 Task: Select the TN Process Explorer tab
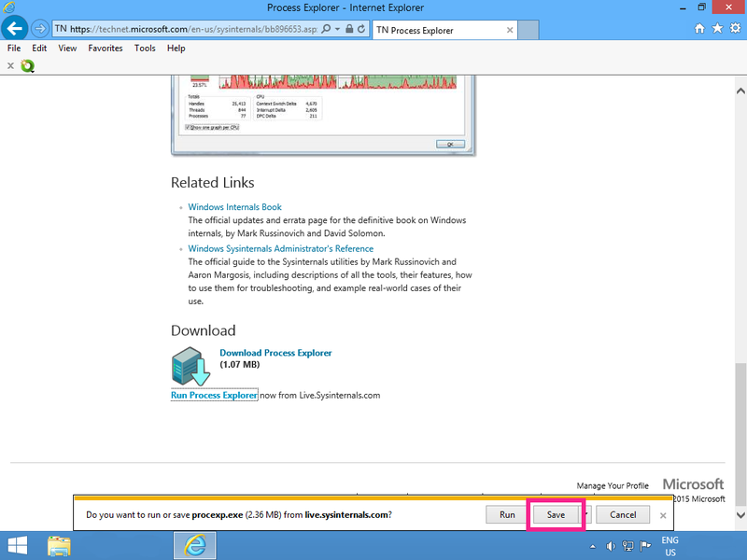coord(444,30)
